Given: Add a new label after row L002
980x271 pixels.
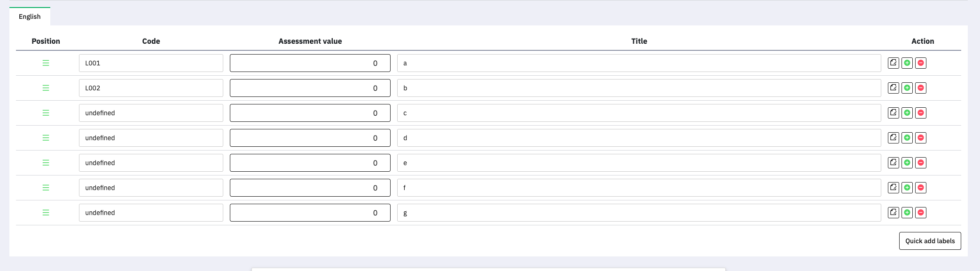Looking at the screenshot, I should (x=907, y=88).
